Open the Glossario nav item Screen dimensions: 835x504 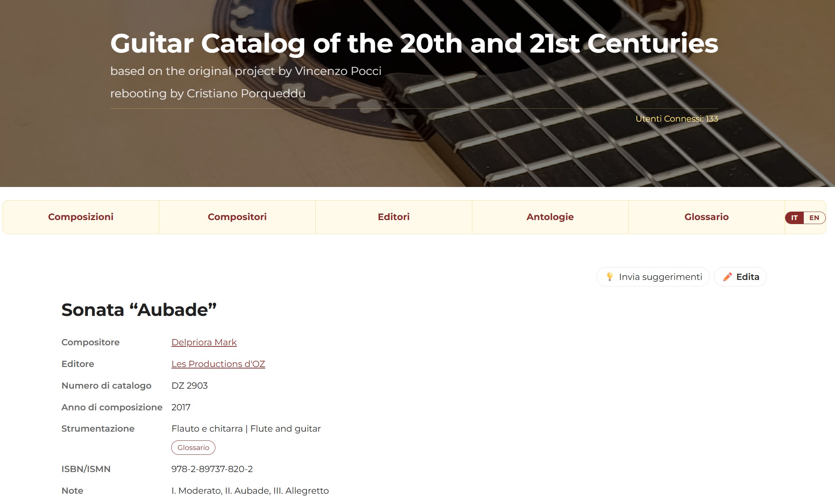[x=706, y=217]
